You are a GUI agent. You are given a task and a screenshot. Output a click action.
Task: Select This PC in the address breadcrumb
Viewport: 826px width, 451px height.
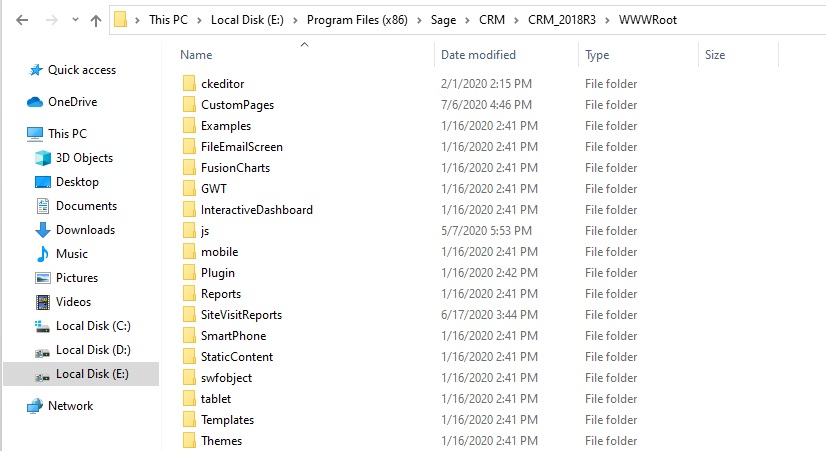(168, 20)
